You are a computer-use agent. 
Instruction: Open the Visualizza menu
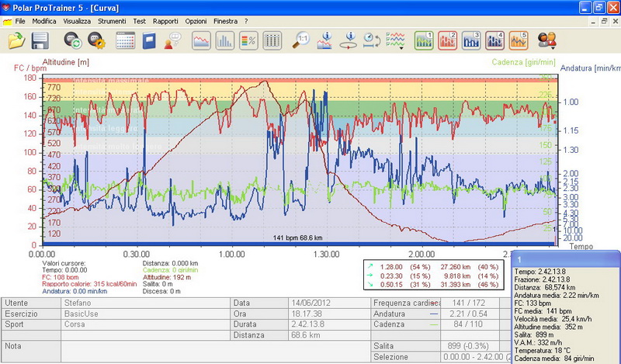click(x=77, y=21)
